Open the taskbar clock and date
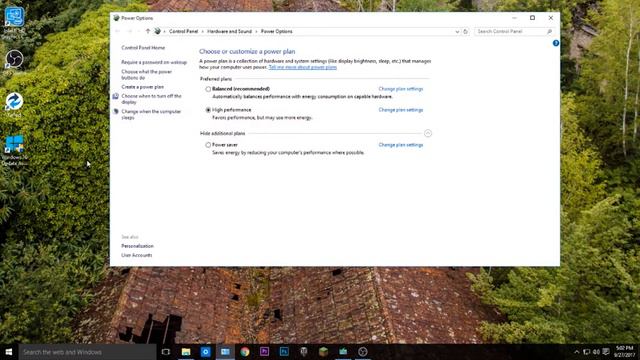Viewport: 640px width, 360px height. [x=624, y=351]
